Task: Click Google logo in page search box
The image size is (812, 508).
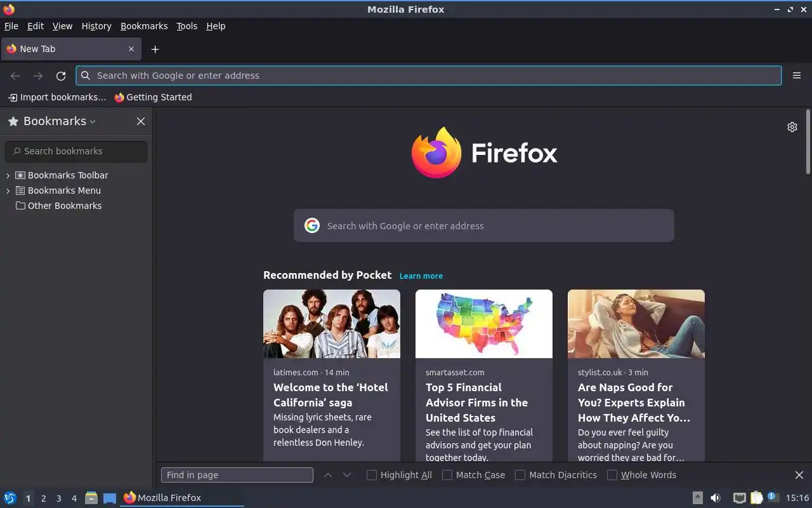Action: [x=312, y=225]
